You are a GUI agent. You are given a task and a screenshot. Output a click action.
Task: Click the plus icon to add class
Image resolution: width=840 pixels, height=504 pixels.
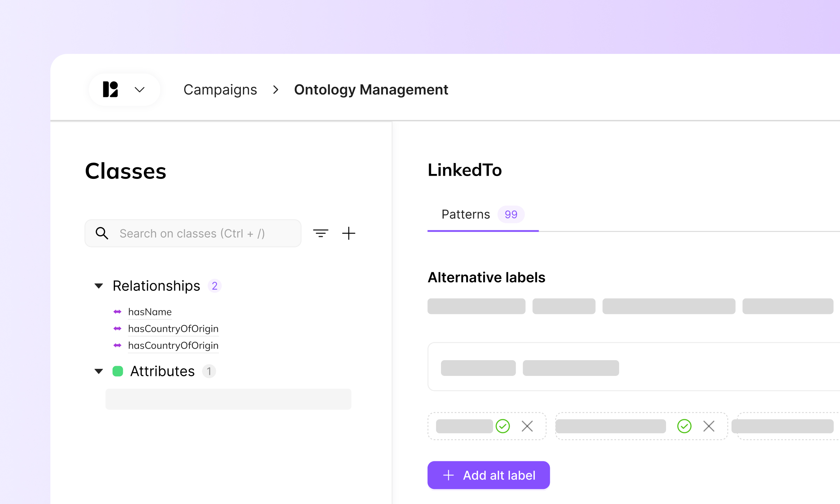(x=349, y=233)
